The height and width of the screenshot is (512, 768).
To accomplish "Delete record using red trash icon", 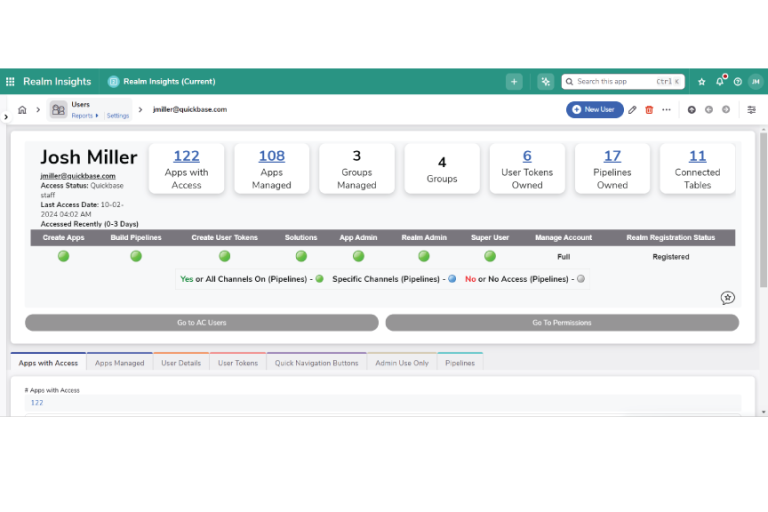I will coord(649,110).
